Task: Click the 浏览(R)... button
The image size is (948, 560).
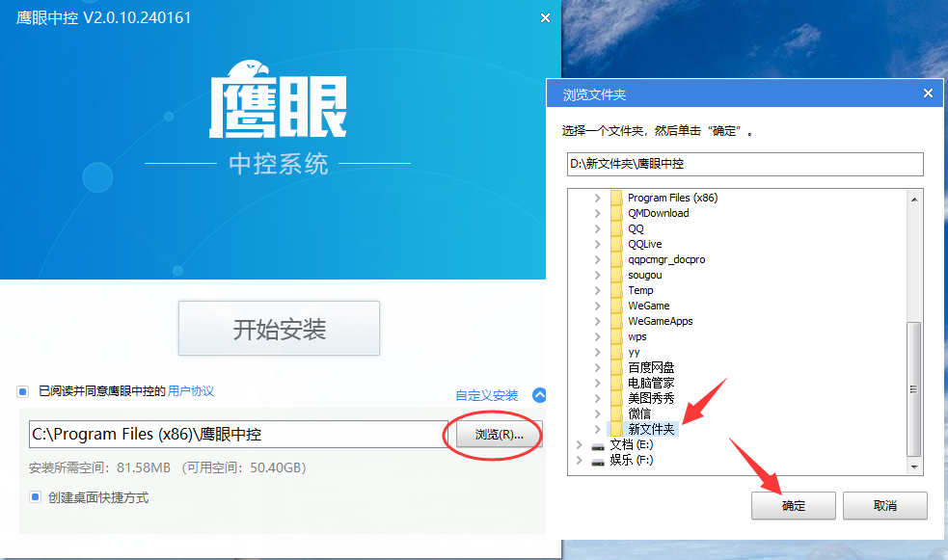Action: 499,435
